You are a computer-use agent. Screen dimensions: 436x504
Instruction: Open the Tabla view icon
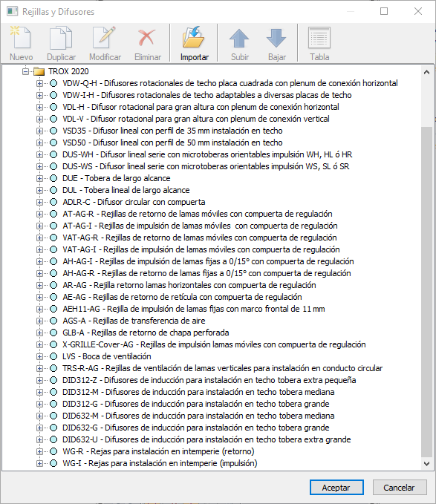click(319, 38)
